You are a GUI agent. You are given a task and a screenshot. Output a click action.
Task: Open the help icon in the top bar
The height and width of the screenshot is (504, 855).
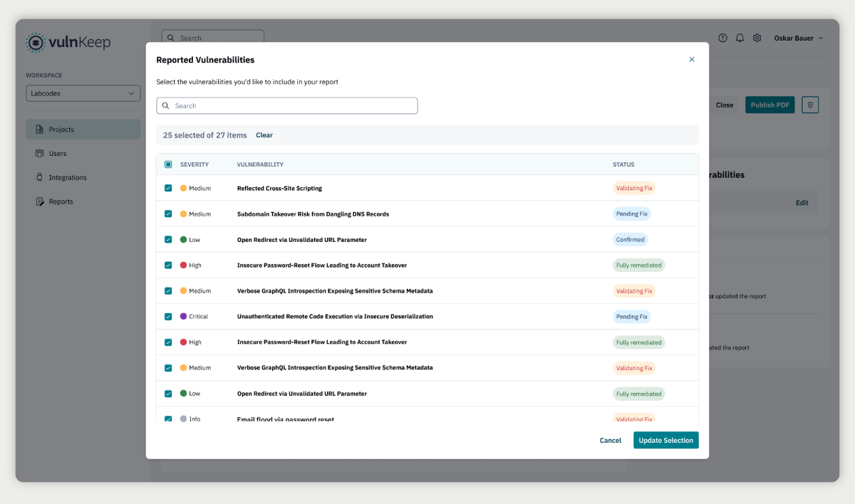[x=722, y=38]
